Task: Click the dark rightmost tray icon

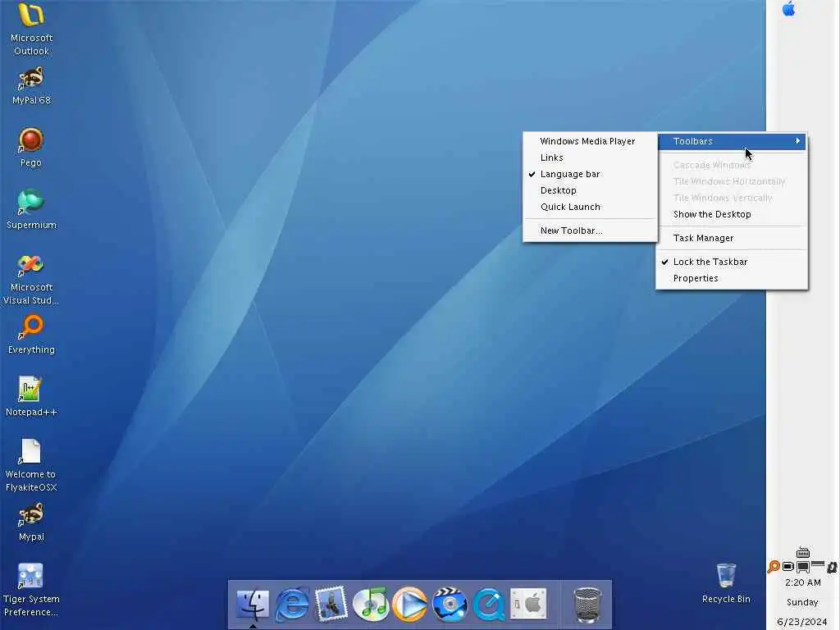Action: tap(832, 567)
